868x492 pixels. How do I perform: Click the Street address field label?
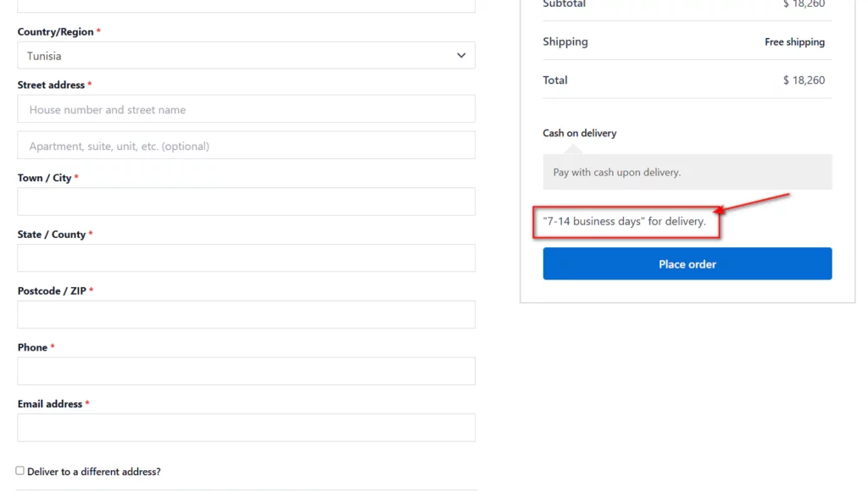pyautogui.click(x=51, y=86)
